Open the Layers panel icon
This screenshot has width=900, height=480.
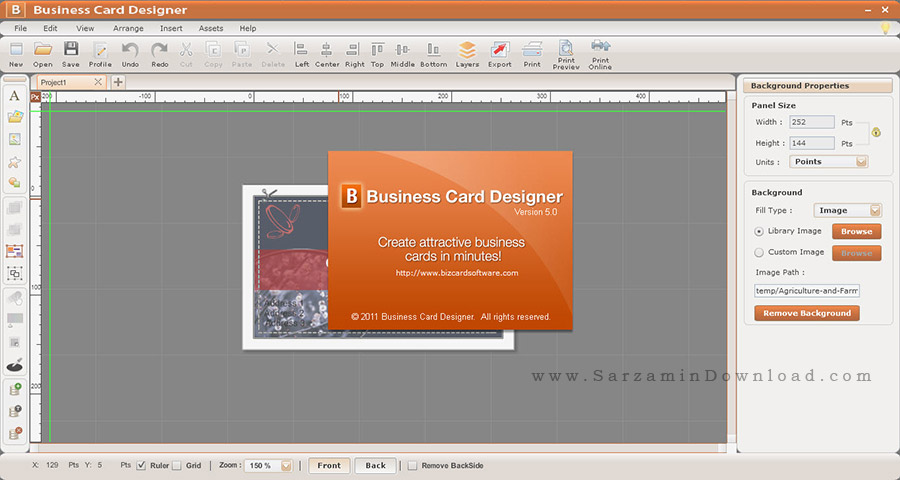(467, 55)
